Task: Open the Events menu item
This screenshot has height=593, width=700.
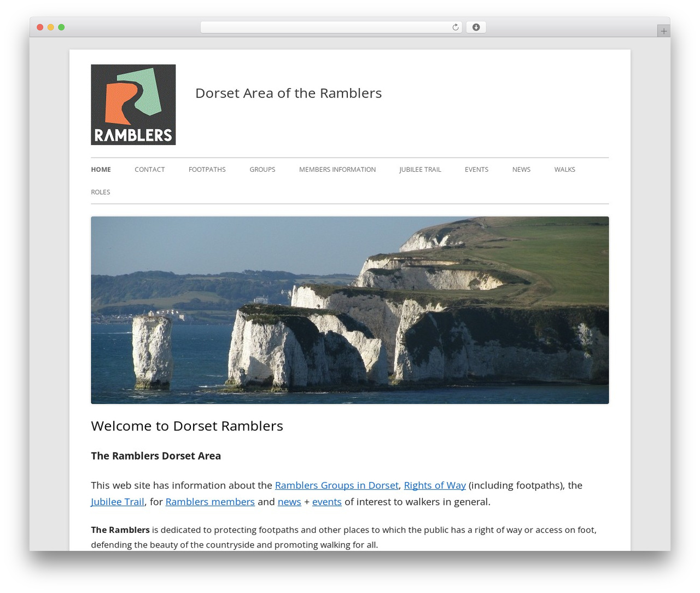Action: [x=476, y=170]
